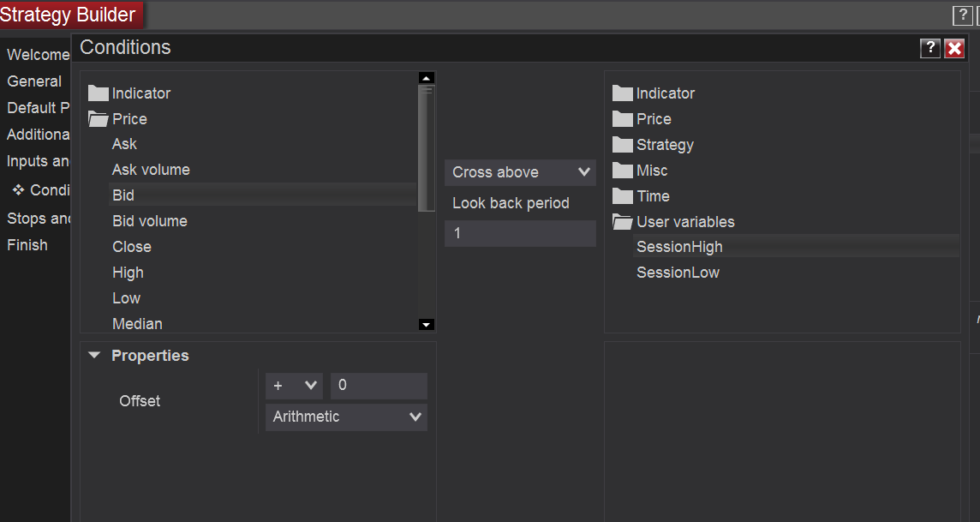Close the Conditions dialog

[954, 48]
